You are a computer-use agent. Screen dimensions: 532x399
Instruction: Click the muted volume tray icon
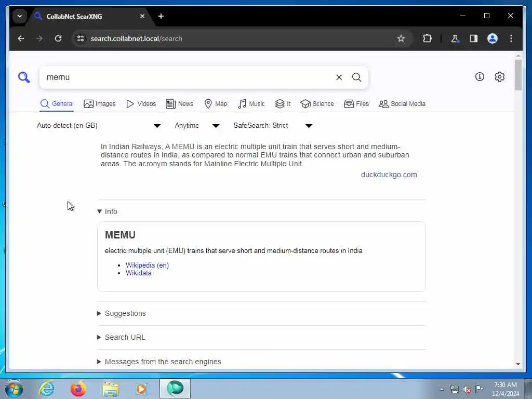point(467,389)
